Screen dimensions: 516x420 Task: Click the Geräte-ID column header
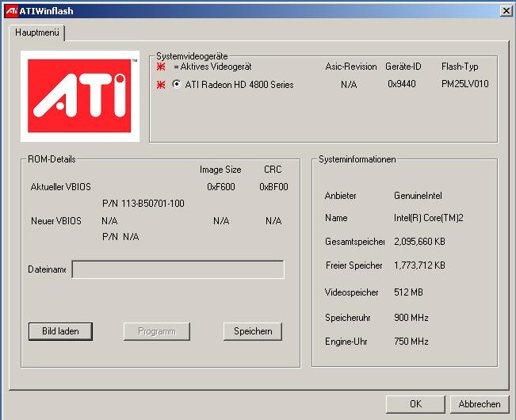pyautogui.click(x=403, y=67)
